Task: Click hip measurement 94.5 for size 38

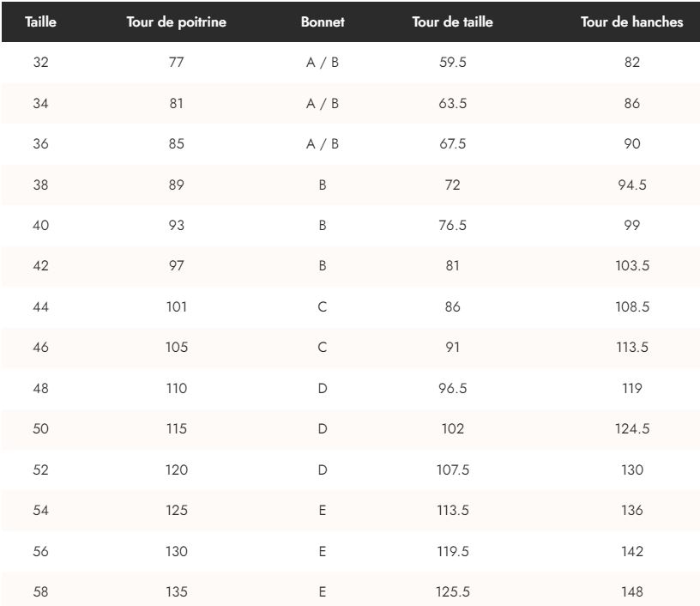Action: click(x=632, y=185)
